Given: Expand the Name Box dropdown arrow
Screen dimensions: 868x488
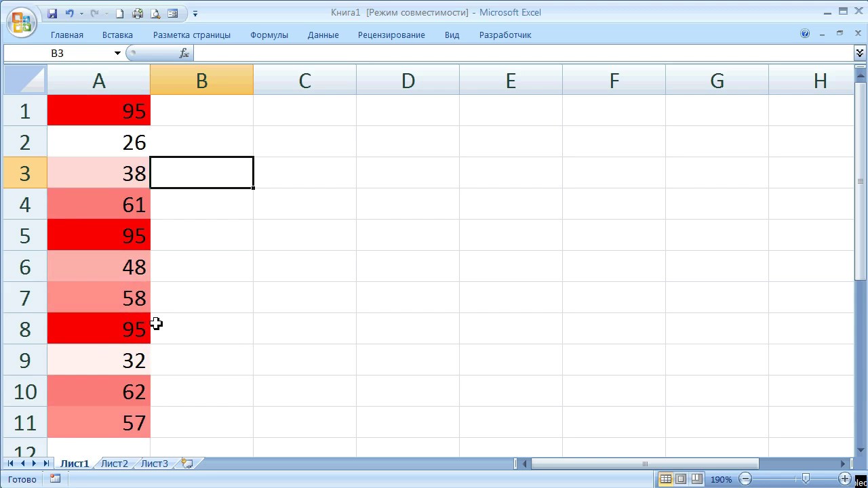Looking at the screenshot, I should point(117,53).
